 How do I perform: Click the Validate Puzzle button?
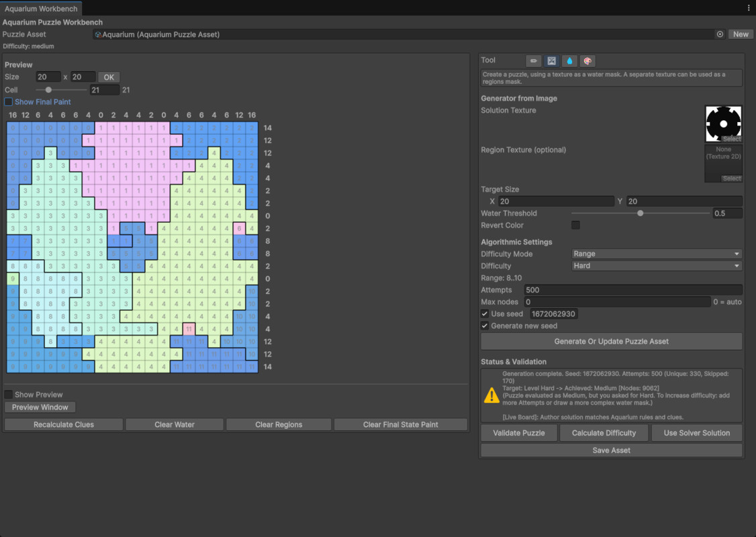coord(519,433)
